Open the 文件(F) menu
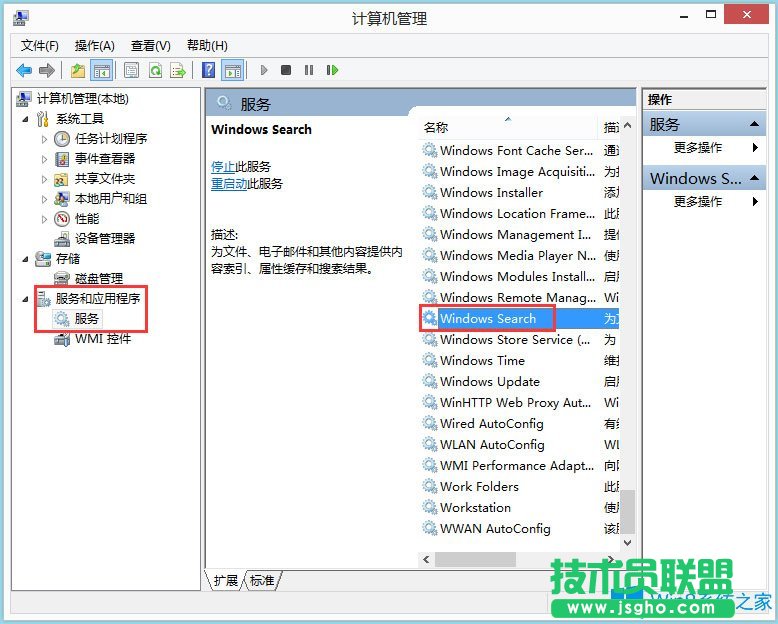The width and height of the screenshot is (778, 624). pos(40,46)
